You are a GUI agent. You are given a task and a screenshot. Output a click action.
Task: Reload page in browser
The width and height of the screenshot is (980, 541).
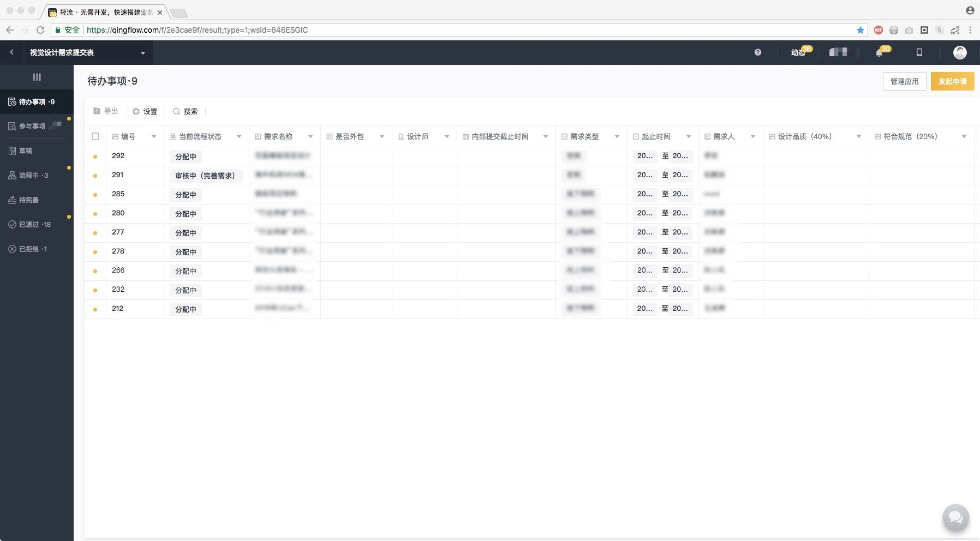[x=40, y=30]
